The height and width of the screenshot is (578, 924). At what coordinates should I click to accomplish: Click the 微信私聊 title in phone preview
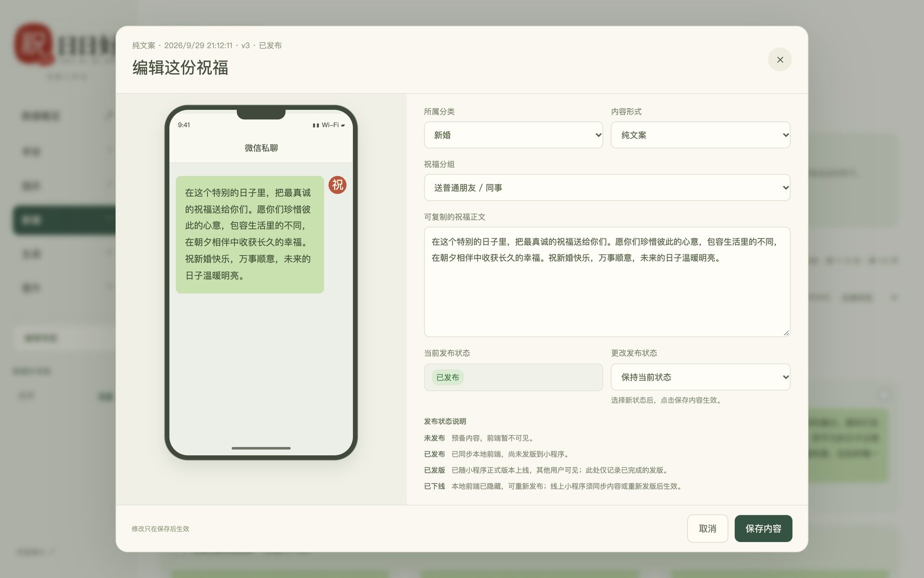pyautogui.click(x=261, y=148)
